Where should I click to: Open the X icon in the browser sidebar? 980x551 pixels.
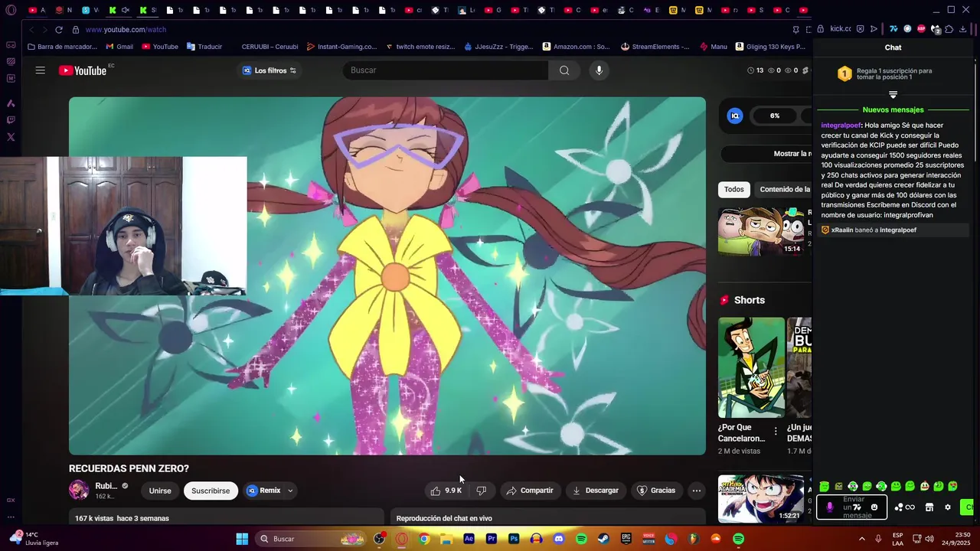pyautogui.click(x=11, y=137)
